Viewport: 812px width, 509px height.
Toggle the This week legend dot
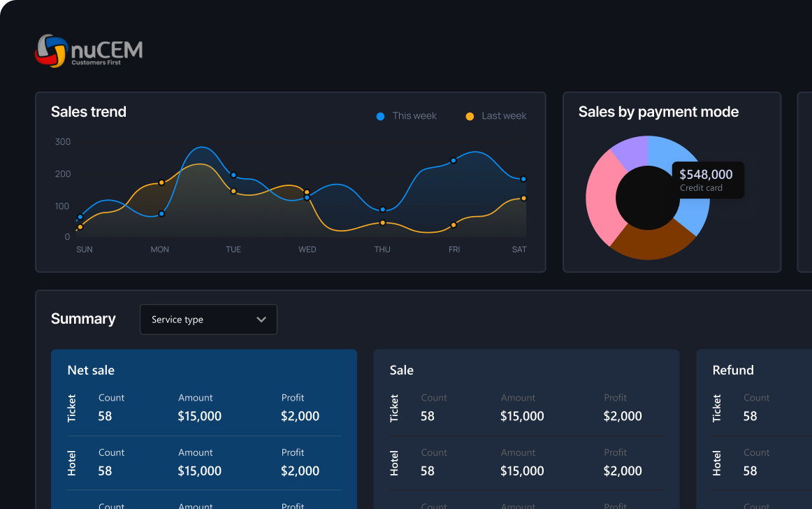coord(380,116)
